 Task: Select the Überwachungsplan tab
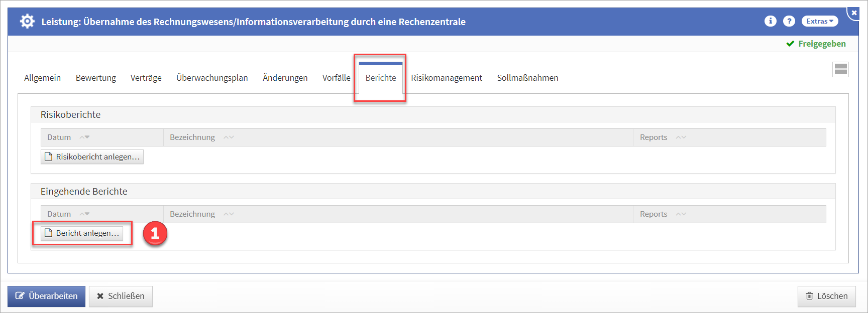click(x=212, y=78)
